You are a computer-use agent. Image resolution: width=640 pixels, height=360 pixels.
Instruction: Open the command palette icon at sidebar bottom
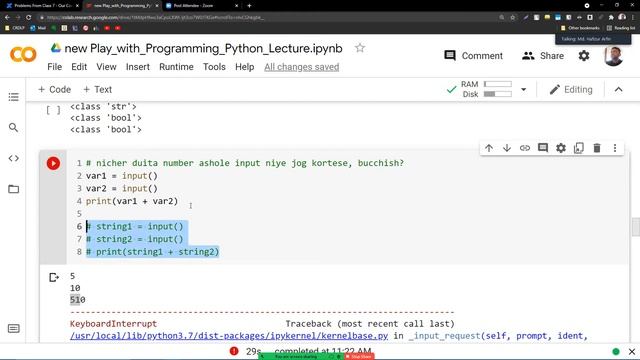[x=13, y=329]
